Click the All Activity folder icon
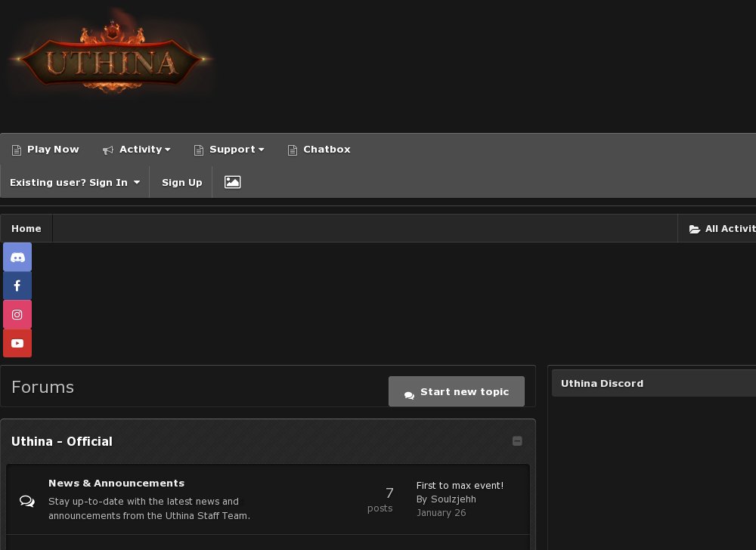Screen dimensions: 756x550 694,229
